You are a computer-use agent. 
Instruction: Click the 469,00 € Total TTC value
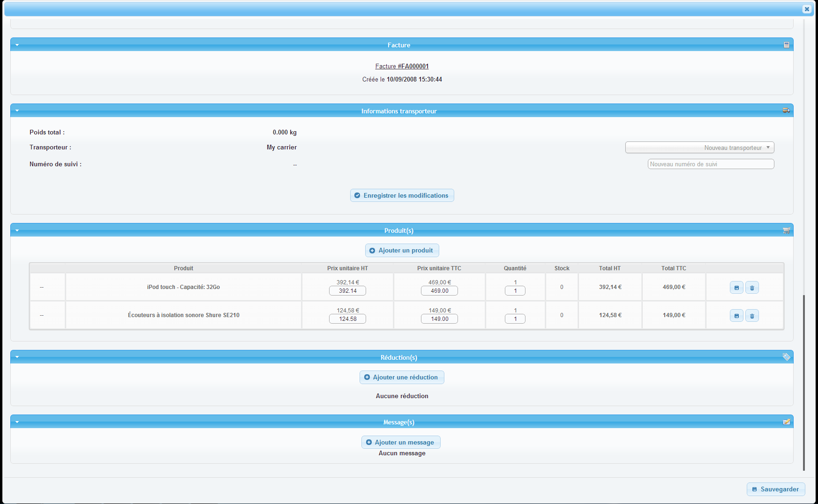pos(674,287)
